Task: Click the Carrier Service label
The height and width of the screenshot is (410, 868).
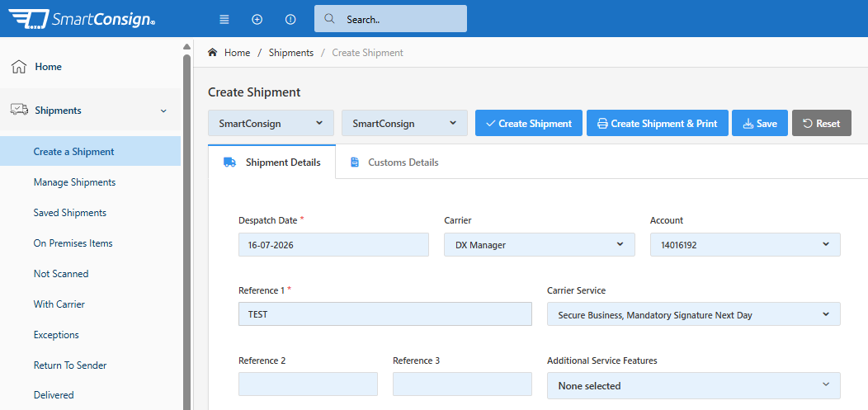Action: (576, 290)
